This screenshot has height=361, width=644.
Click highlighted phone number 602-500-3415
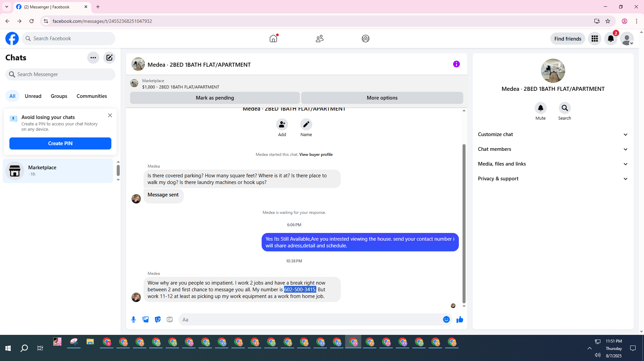[x=300, y=290]
